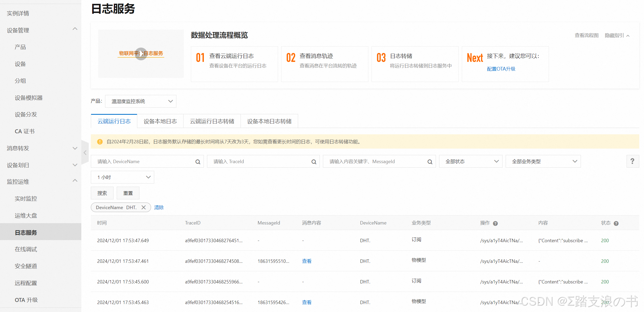
Task: Click the TraceId search magnifier icon
Action: coord(314,162)
